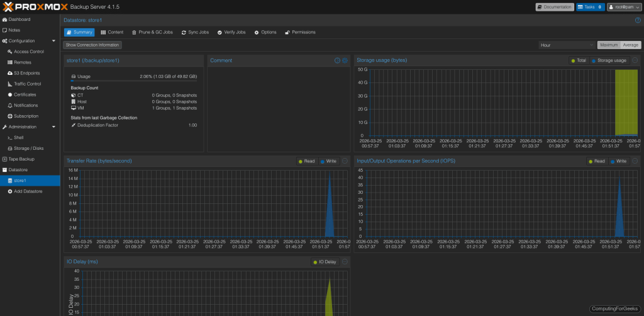644x316 pixels.
Task: Switch to the Content tab
Action: (x=112, y=33)
